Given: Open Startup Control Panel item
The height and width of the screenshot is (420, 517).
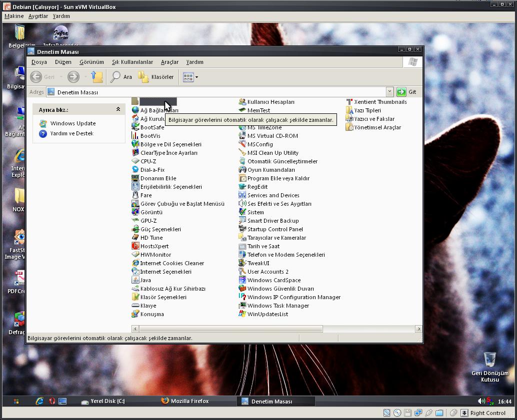Looking at the screenshot, I should click(270, 229).
